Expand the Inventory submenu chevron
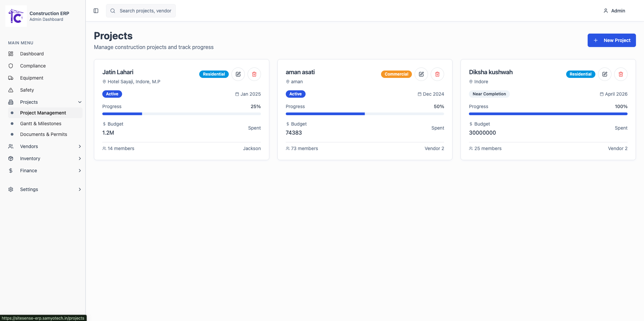Screen dimensions: 644x321 [80, 158]
